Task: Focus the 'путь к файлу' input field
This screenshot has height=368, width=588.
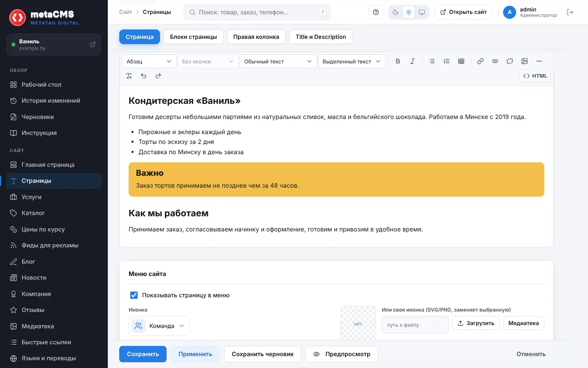Action: pyautogui.click(x=415, y=325)
